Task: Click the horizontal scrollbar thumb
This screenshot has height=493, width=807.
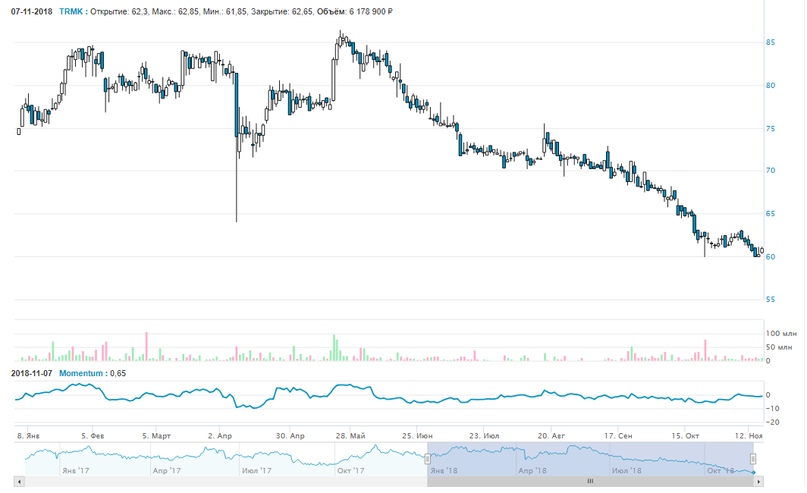Action: pyautogui.click(x=590, y=480)
